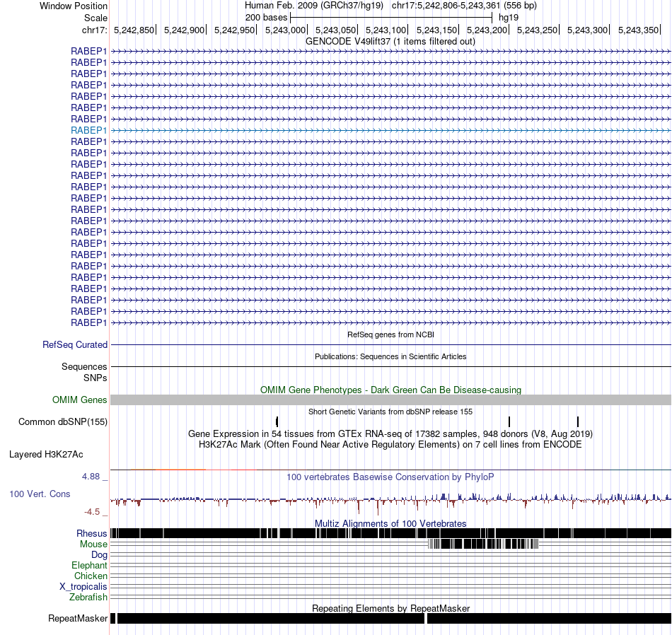Click the Rhesus alignment label
This screenshot has width=672, height=635.
point(92,533)
